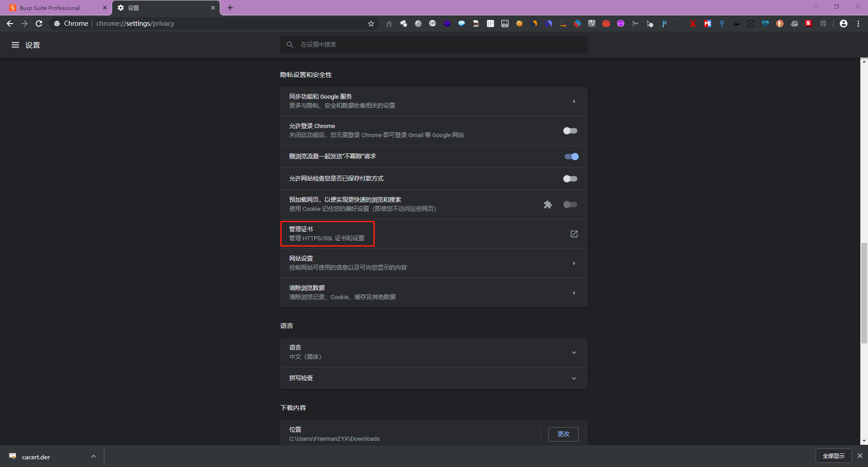Viewport: 868px width, 467px height.
Task: Click the scrollbar down arrow
Action: pyautogui.click(x=864, y=441)
